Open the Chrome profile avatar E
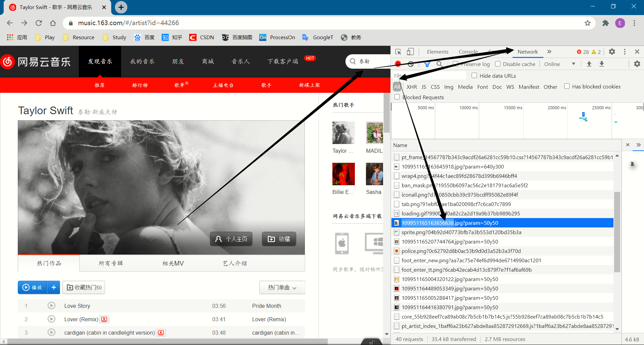Screen dimensions: 644x345 tap(620, 23)
